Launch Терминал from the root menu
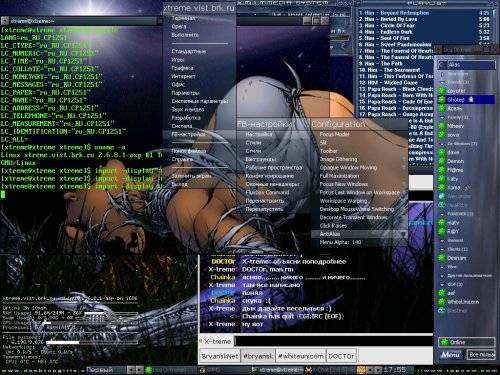This screenshot has height=375, width=500. (x=199, y=18)
